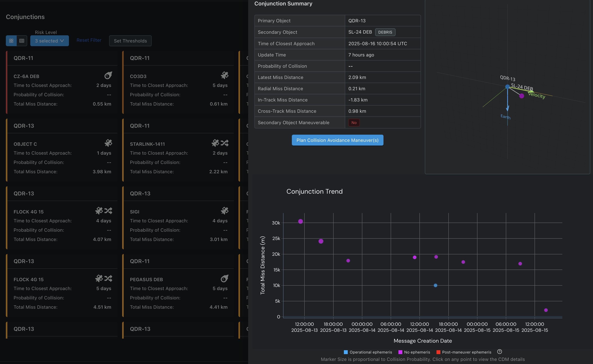This screenshot has width=593, height=364.
Task: Open the PEGASUS DEB conjunction card
Action: click(x=178, y=285)
